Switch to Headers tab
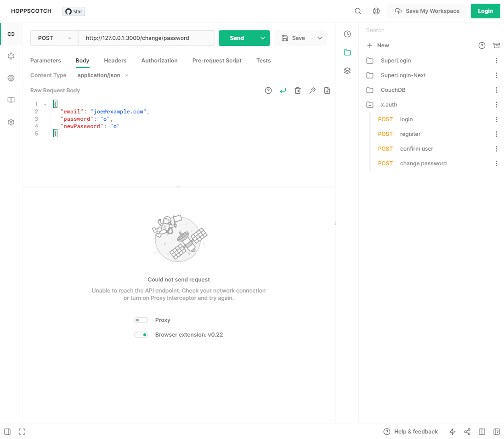The image size is (504, 439). click(x=115, y=61)
